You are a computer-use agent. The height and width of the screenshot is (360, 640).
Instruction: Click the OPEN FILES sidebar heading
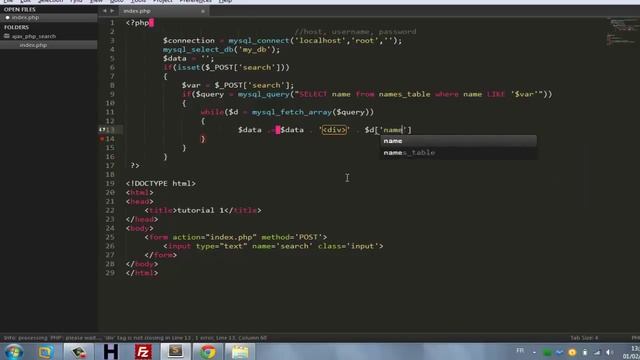point(20,9)
